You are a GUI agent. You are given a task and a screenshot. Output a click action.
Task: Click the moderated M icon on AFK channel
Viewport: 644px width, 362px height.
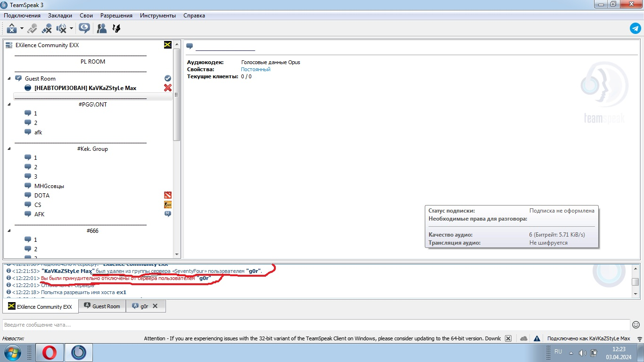(x=167, y=214)
